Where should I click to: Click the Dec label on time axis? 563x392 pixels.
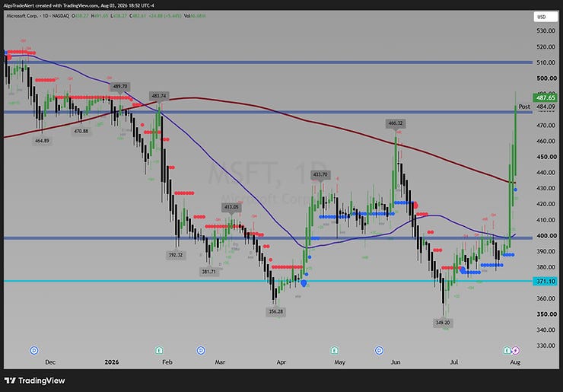tap(50, 362)
